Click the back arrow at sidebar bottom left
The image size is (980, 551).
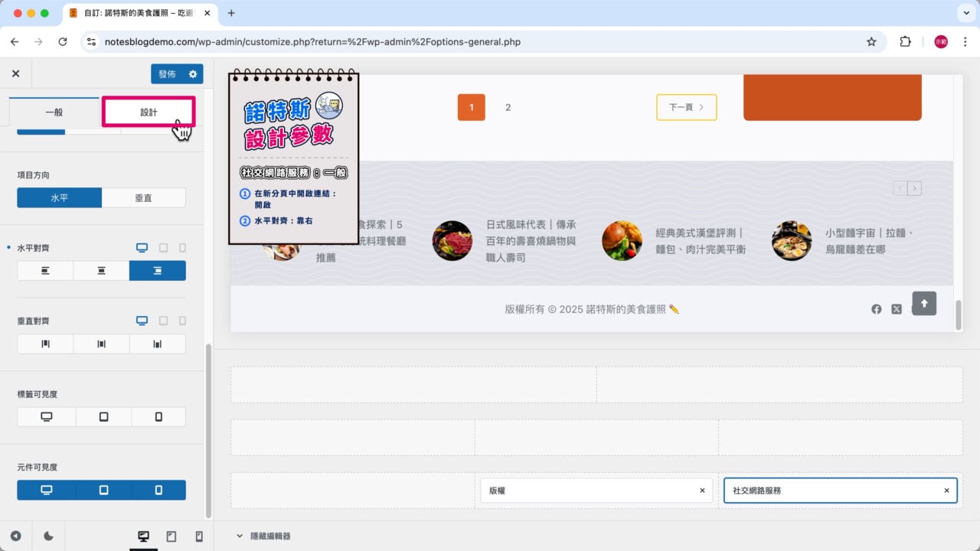tap(16, 536)
